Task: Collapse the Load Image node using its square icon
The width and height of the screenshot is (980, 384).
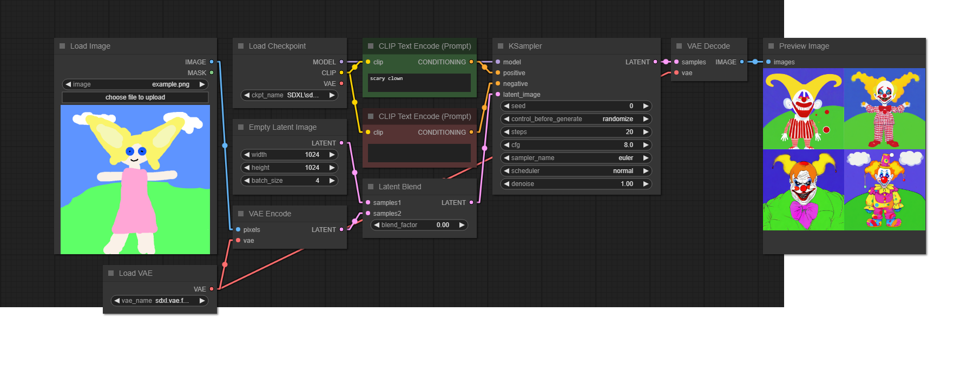Action: point(62,47)
